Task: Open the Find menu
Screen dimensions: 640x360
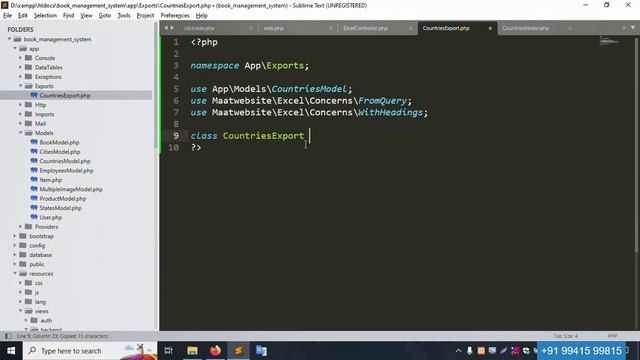Action: click(x=68, y=16)
